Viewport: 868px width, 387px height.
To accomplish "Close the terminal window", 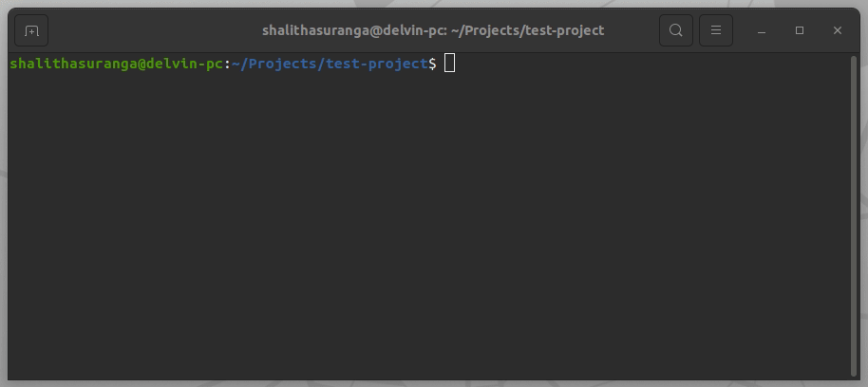I will tap(838, 30).
